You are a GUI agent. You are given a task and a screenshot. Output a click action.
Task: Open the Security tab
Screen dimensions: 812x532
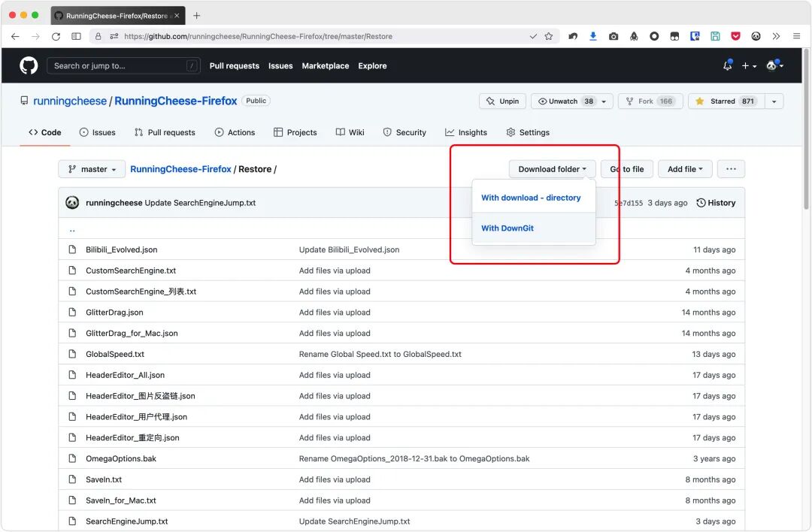[404, 132]
